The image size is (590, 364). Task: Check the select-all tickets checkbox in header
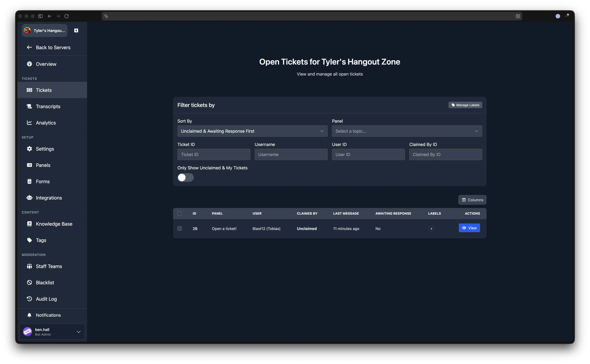tap(180, 213)
